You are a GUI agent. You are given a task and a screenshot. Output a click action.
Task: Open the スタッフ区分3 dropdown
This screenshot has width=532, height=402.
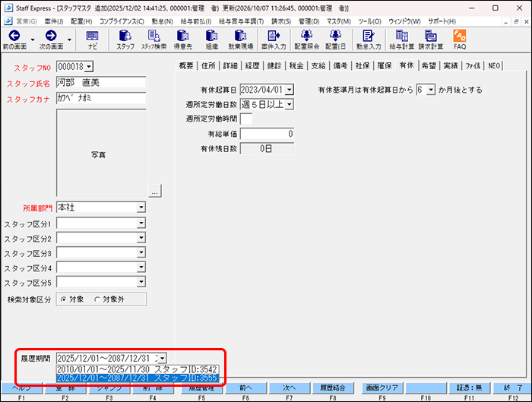[141, 252]
